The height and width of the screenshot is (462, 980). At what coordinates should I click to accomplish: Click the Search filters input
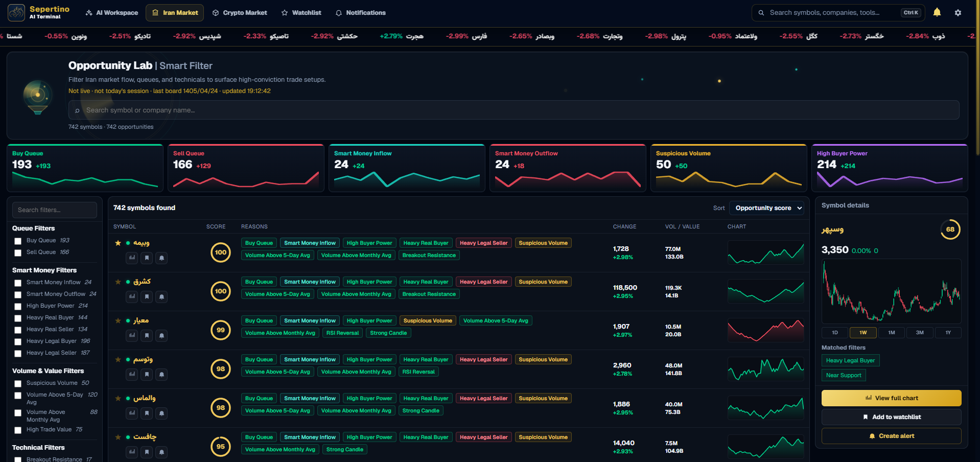(x=55, y=210)
